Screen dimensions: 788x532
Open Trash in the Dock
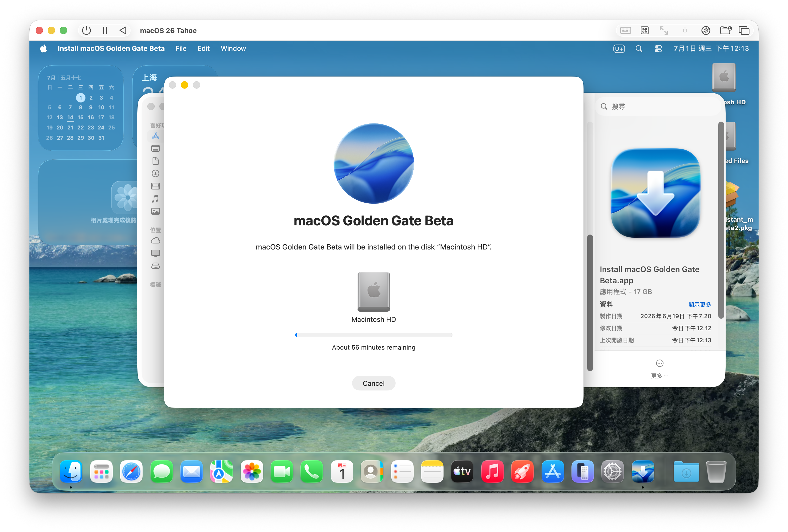pyautogui.click(x=716, y=471)
